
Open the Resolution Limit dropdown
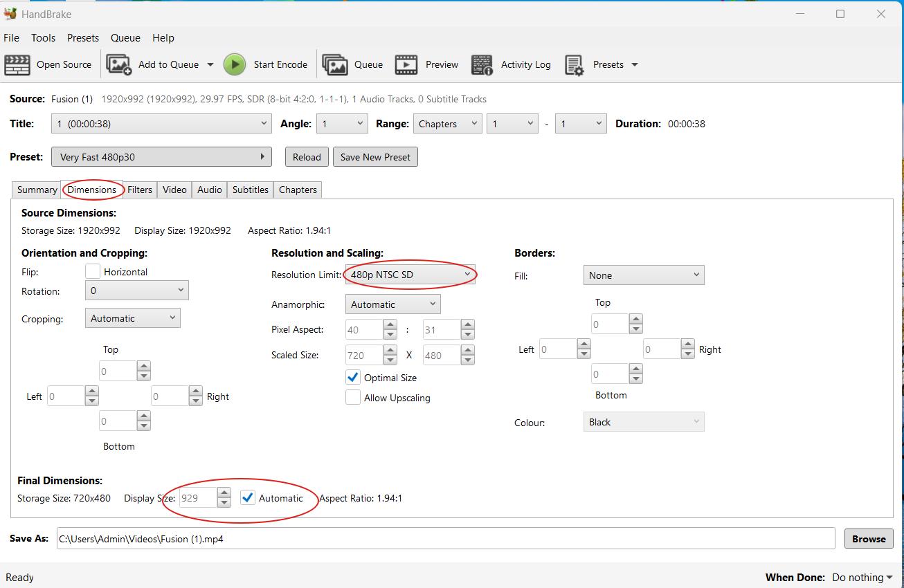pos(410,275)
